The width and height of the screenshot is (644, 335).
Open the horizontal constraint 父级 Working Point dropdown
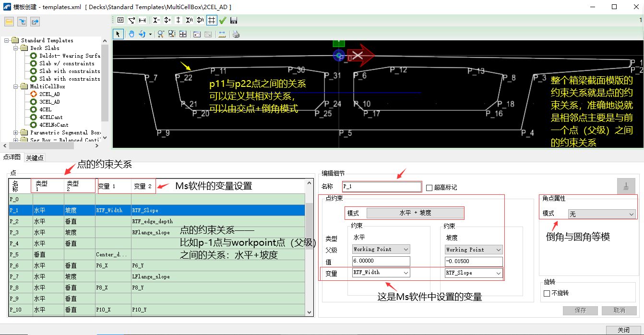click(381, 249)
